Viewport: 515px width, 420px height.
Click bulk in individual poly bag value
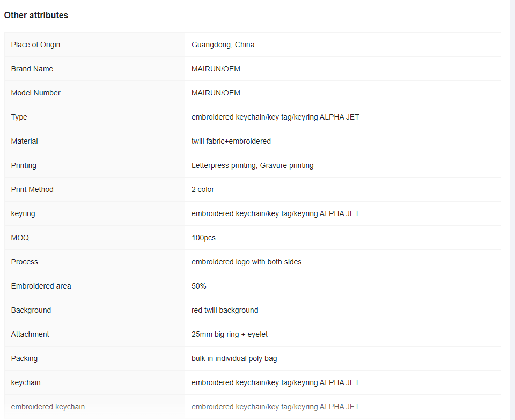coord(234,359)
